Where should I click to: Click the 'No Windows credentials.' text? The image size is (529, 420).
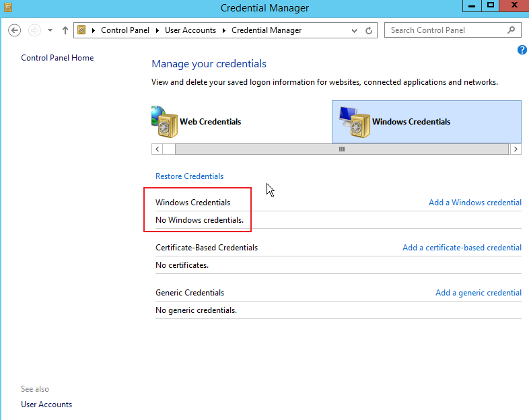199,220
